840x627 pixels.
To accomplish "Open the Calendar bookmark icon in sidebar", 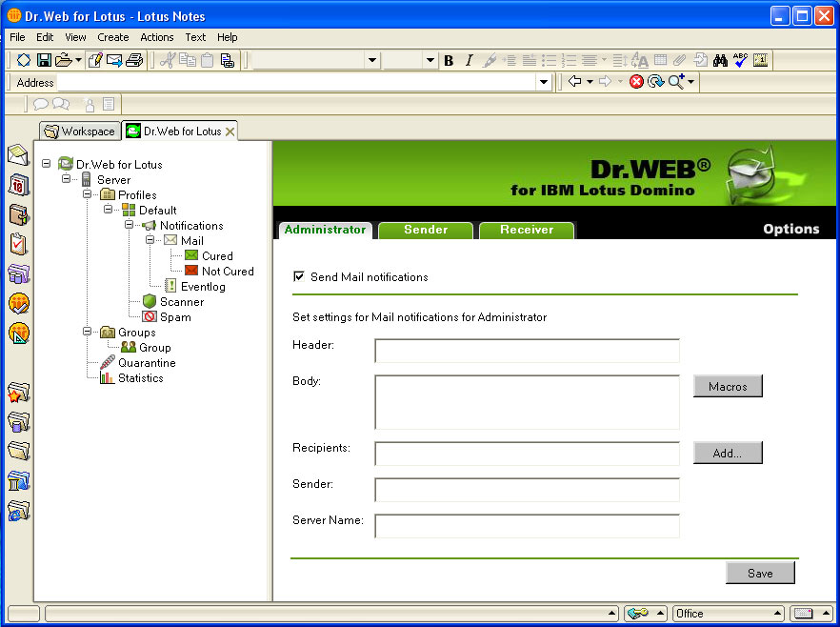I will 18,185.
